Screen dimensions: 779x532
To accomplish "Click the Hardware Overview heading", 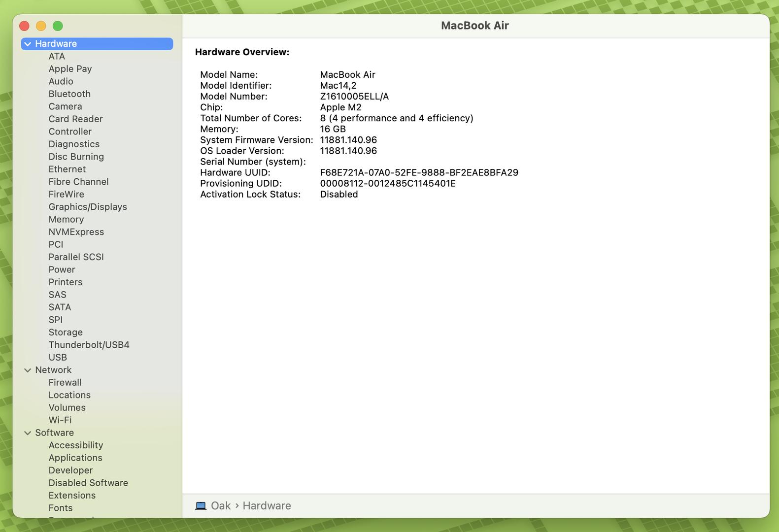I will point(242,52).
